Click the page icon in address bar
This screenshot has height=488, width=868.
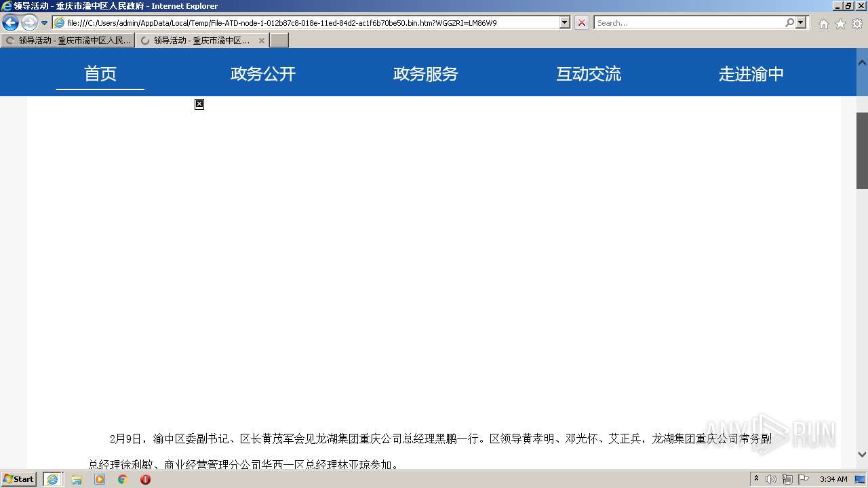pyautogui.click(x=60, y=22)
